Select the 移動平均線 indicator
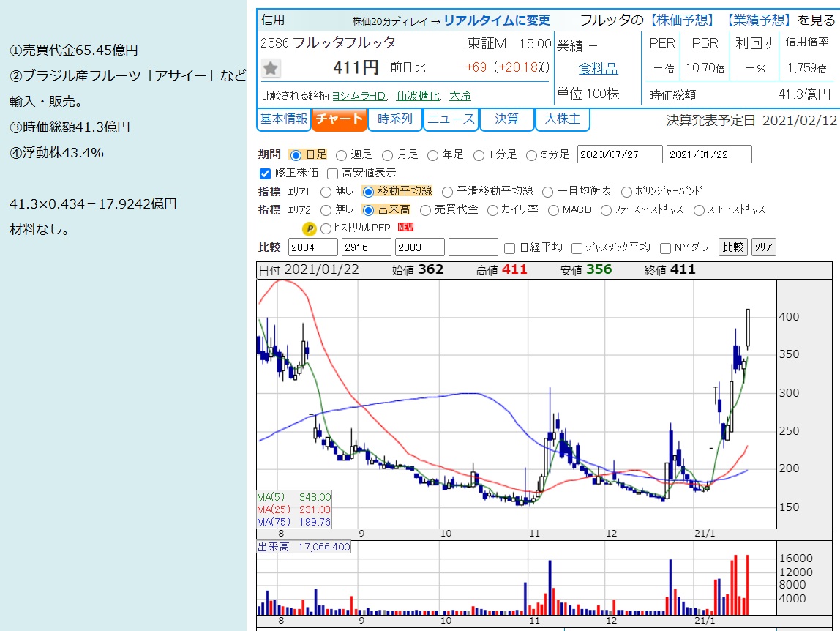 [368, 192]
